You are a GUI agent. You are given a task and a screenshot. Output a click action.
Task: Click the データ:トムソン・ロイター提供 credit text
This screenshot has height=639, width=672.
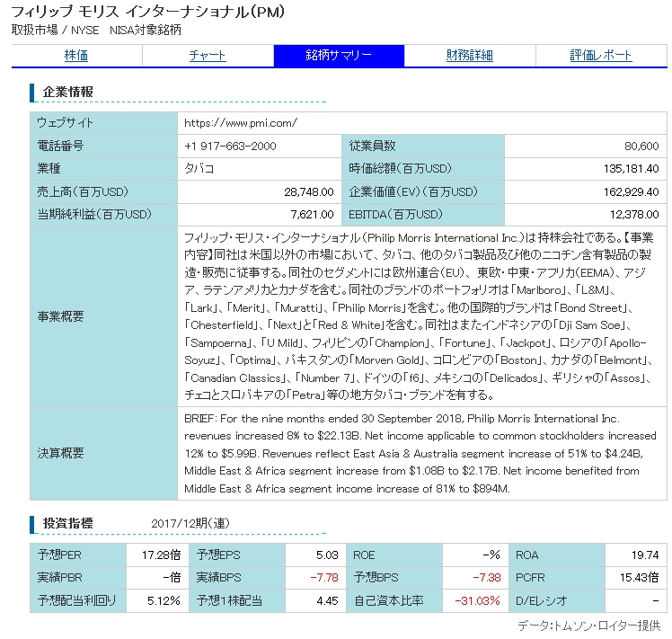(x=588, y=626)
